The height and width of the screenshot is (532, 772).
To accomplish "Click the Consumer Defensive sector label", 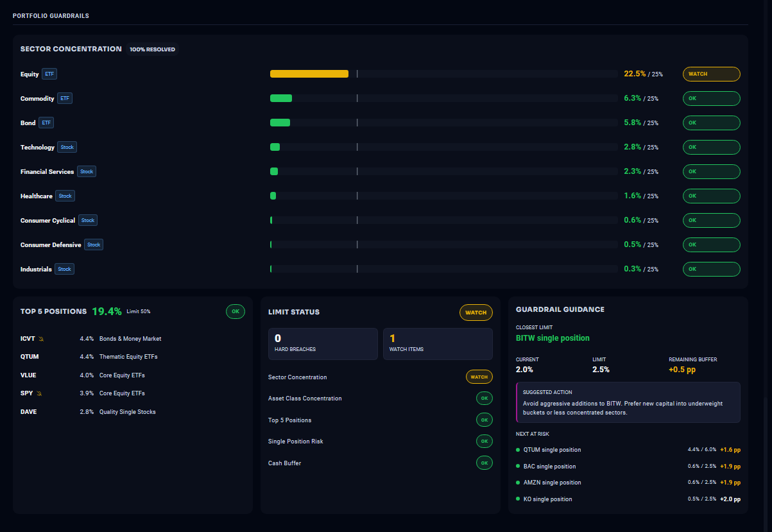I will pos(51,245).
